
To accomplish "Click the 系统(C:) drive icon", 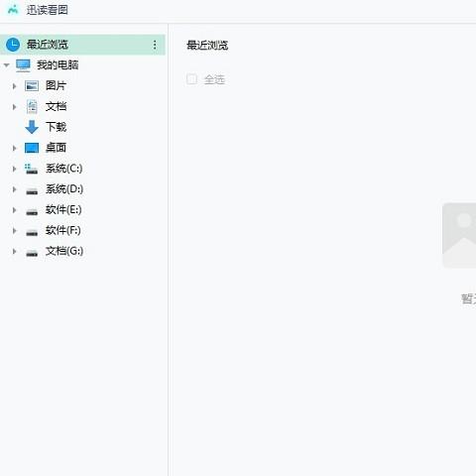I will (32, 169).
